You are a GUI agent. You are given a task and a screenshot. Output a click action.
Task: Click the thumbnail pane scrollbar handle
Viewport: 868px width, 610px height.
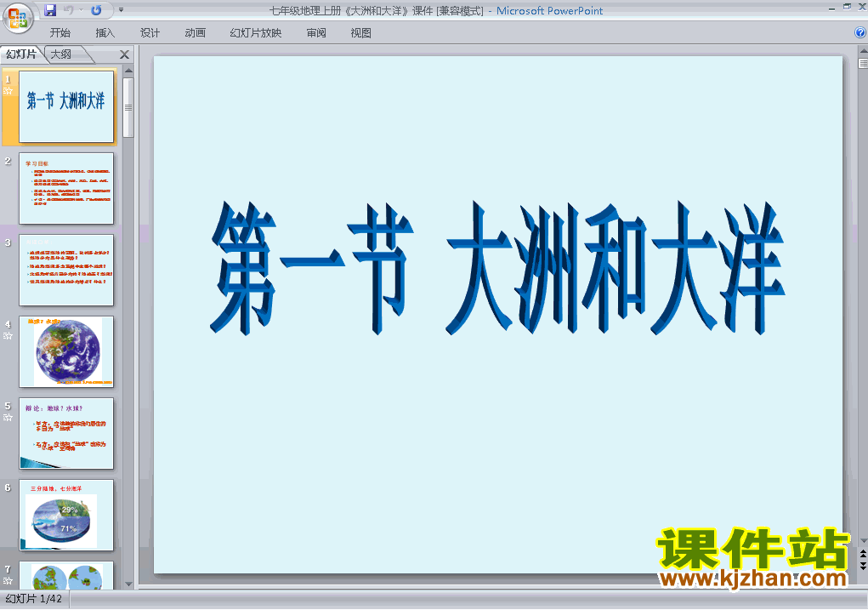click(128, 107)
